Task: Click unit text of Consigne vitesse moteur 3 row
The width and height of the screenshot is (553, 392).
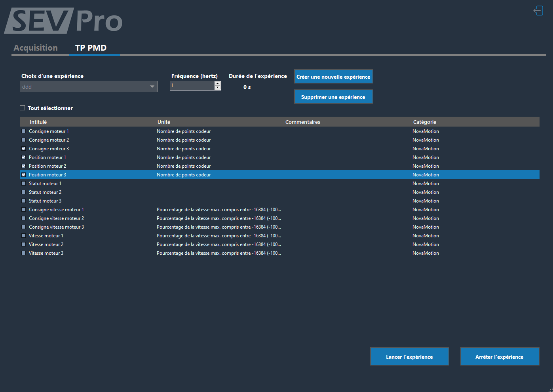Action: [x=219, y=227]
